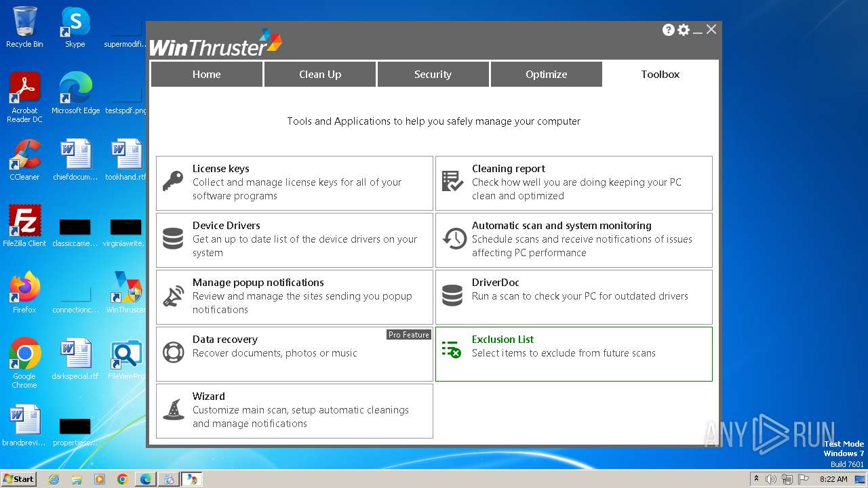Click media player taskbar icon
Viewport: 868px width, 488px height.
(100, 479)
